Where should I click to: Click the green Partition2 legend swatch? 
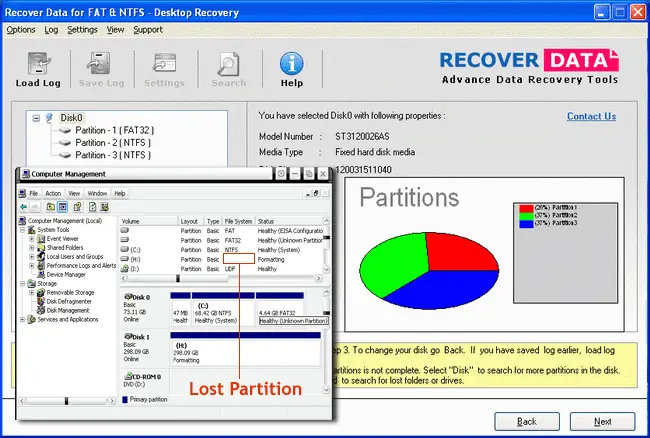point(526,216)
